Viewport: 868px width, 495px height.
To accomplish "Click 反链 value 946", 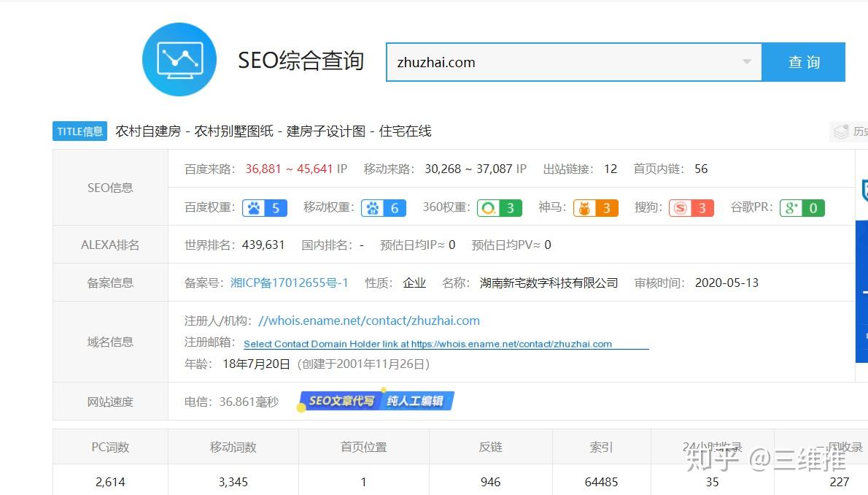I will [x=490, y=482].
